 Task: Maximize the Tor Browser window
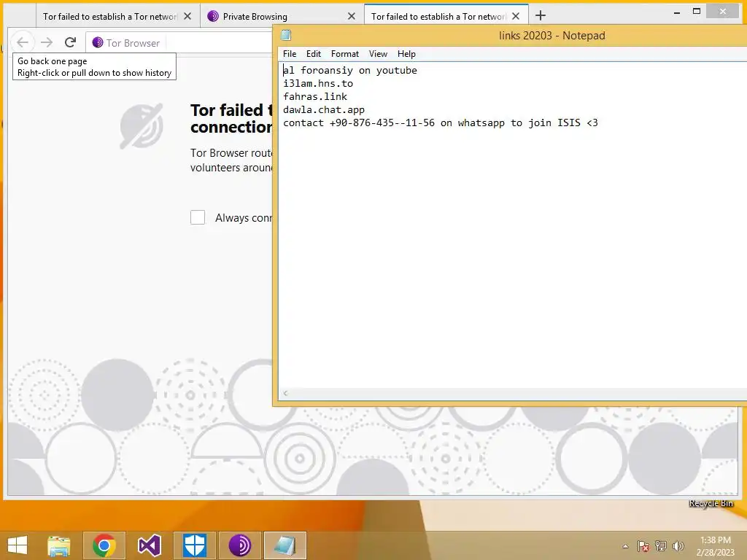[x=697, y=12]
